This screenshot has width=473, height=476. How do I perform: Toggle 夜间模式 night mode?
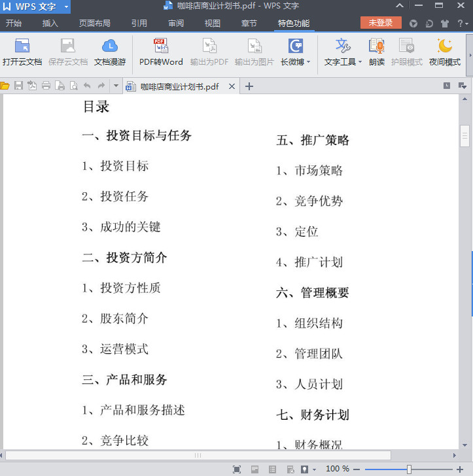coord(445,52)
